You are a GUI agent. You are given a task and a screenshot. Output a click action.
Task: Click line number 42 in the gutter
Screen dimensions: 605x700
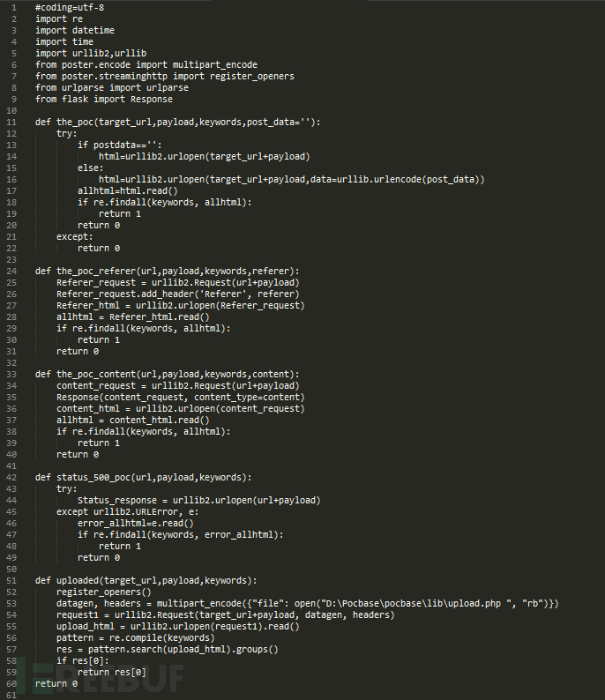point(11,478)
